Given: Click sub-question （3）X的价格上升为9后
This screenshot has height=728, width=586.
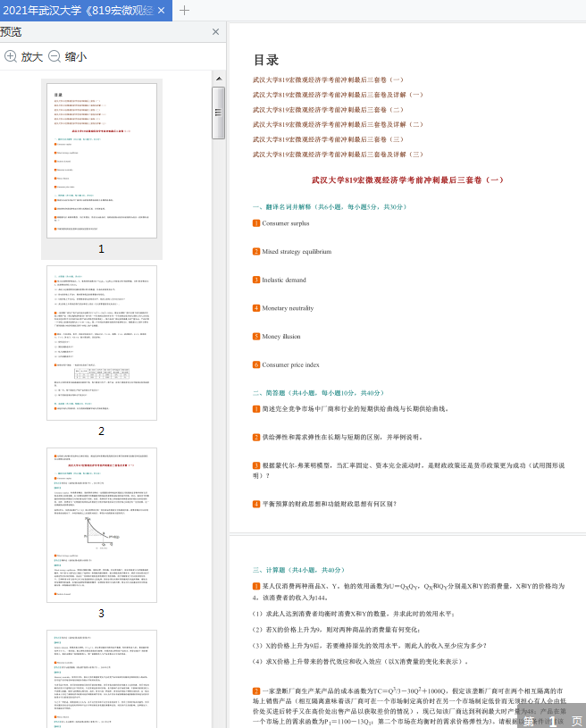Looking at the screenshot, I should point(370,645).
